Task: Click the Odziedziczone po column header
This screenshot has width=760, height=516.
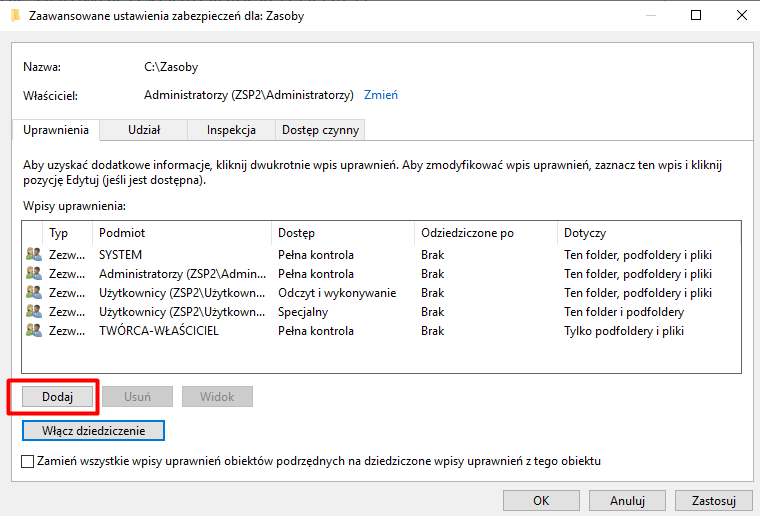Action: pos(484,233)
